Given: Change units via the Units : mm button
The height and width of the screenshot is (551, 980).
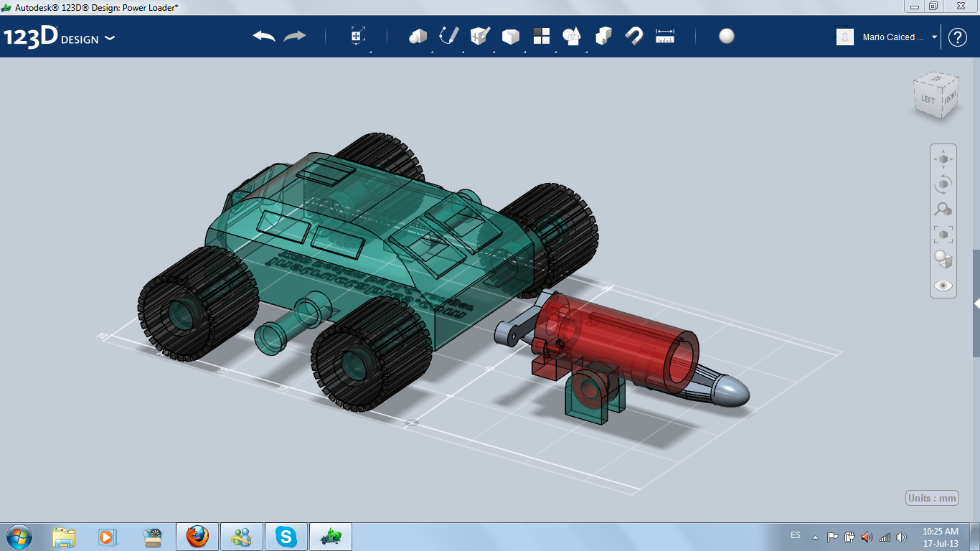Looking at the screenshot, I should pyautogui.click(x=932, y=499).
